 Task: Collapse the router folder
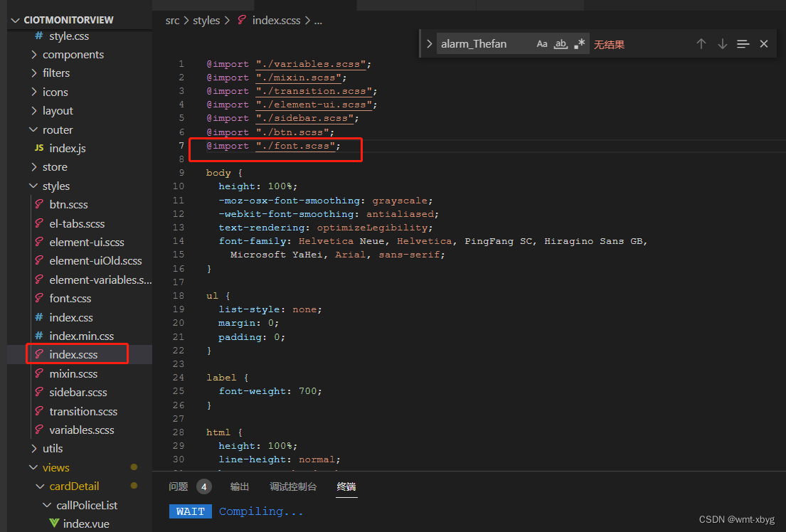[33, 129]
